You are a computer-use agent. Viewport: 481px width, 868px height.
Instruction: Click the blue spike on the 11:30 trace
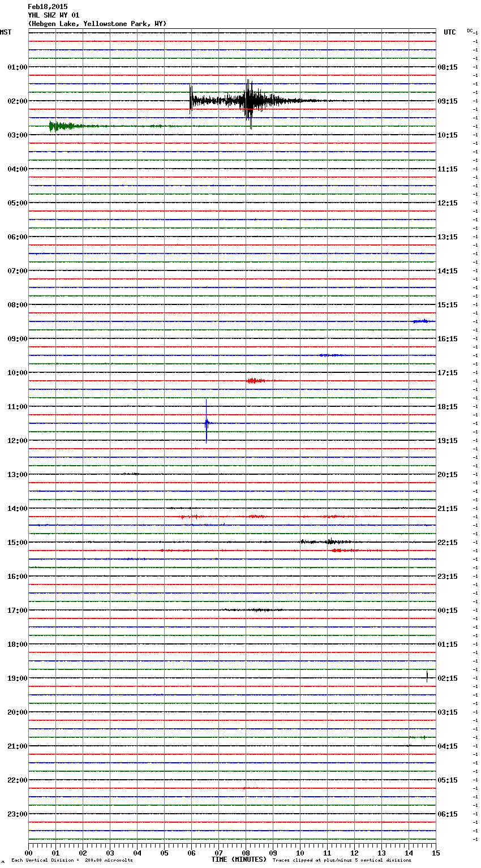pos(207,422)
